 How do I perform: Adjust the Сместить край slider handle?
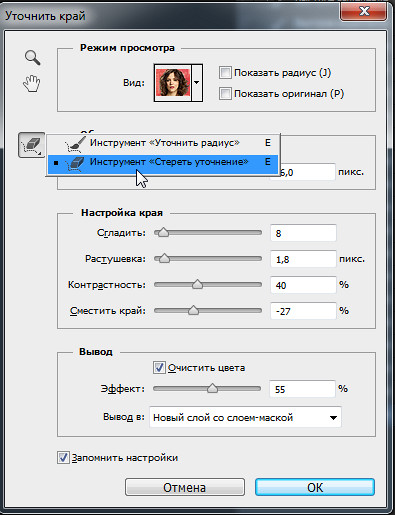[193, 310]
